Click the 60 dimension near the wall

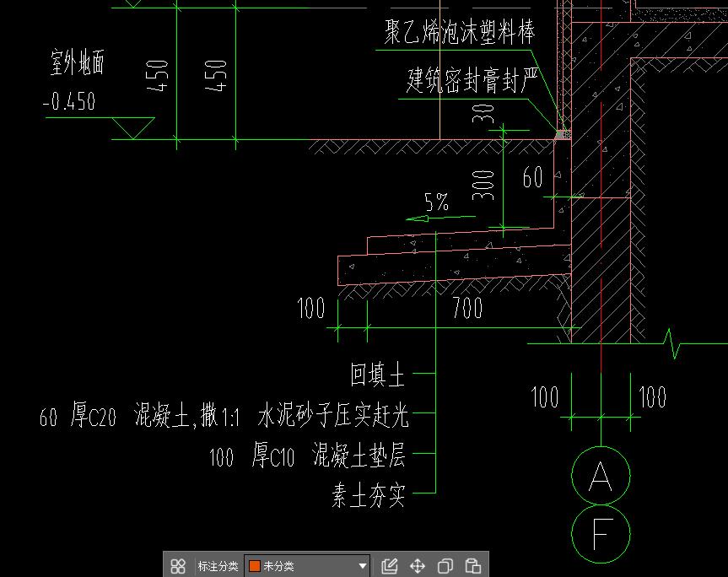[532, 177]
